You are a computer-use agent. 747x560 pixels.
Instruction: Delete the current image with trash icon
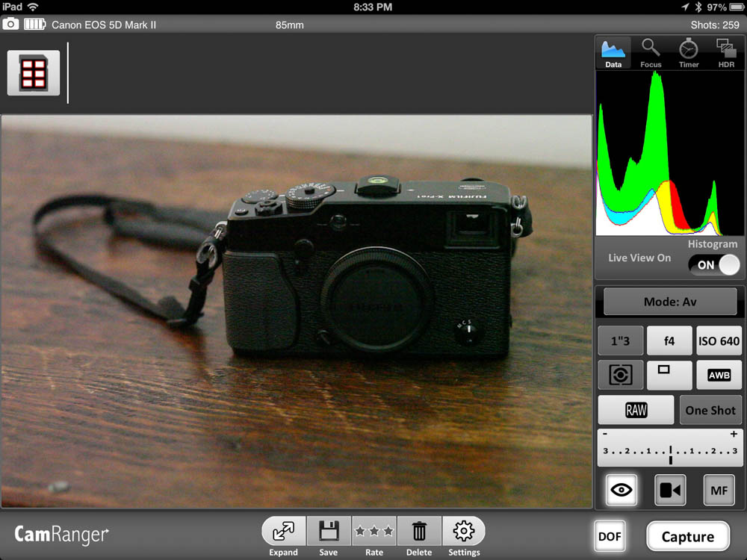pos(419,532)
